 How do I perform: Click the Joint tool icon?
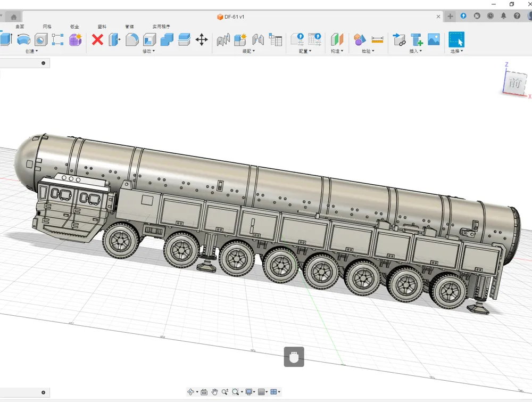[x=223, y=40]
